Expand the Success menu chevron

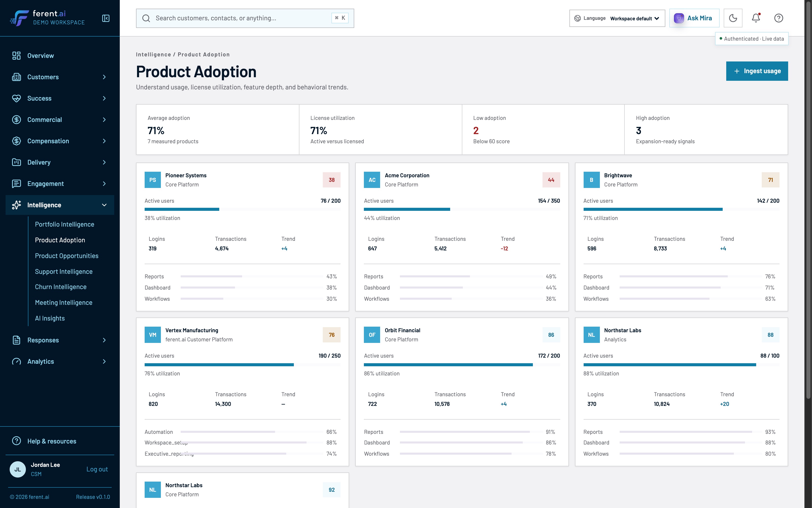click(x=104, y=99)
